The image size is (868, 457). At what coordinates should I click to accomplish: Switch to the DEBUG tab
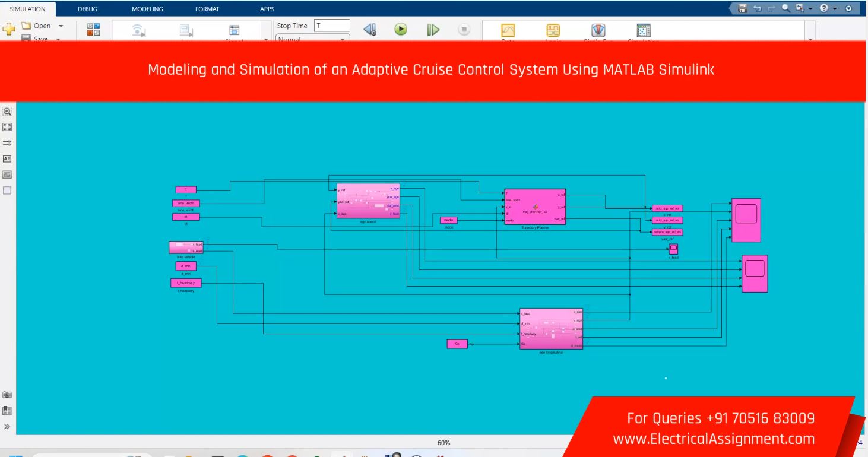(88, 9)
